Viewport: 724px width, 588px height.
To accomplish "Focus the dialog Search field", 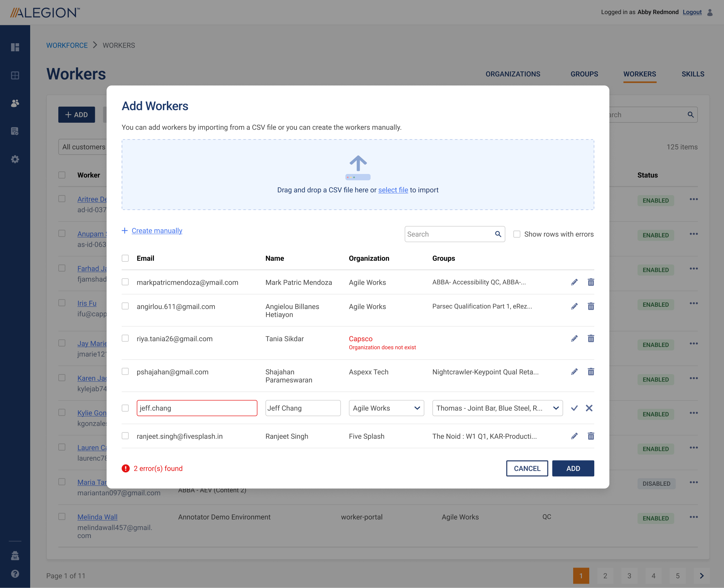I will tap(455, 234).
